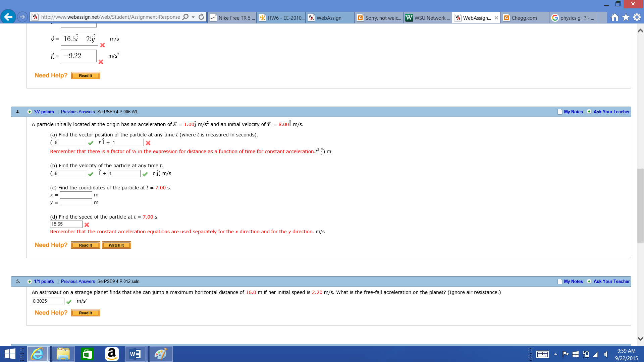Click the page refresh icon

click(x=201, y=17)
